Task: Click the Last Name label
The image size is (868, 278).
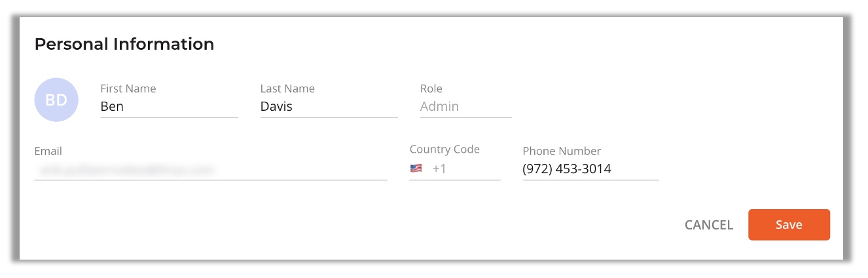Action: 287,89
